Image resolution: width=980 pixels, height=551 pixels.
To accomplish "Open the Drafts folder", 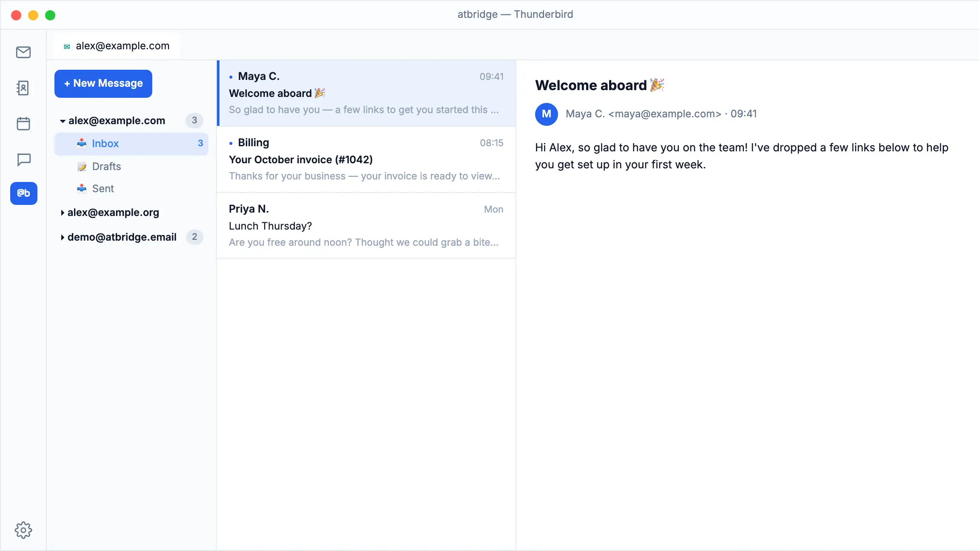I will click(131, 166).
